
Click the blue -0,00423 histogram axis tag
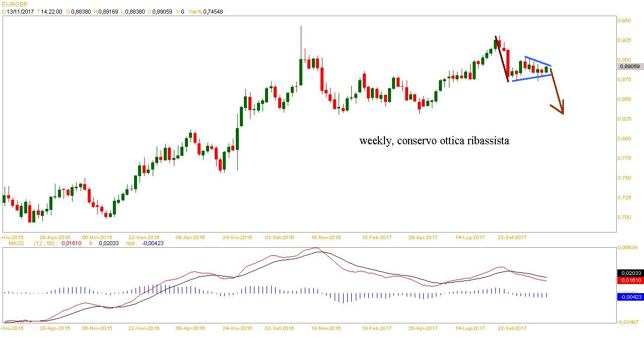[629, 297]
